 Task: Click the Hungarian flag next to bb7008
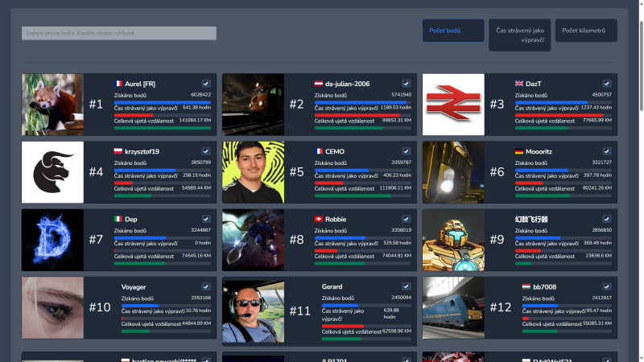click(x=526, y=287)
